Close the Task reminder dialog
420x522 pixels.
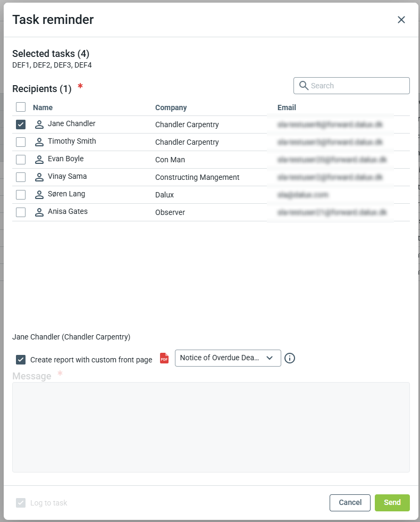point(401,20)
